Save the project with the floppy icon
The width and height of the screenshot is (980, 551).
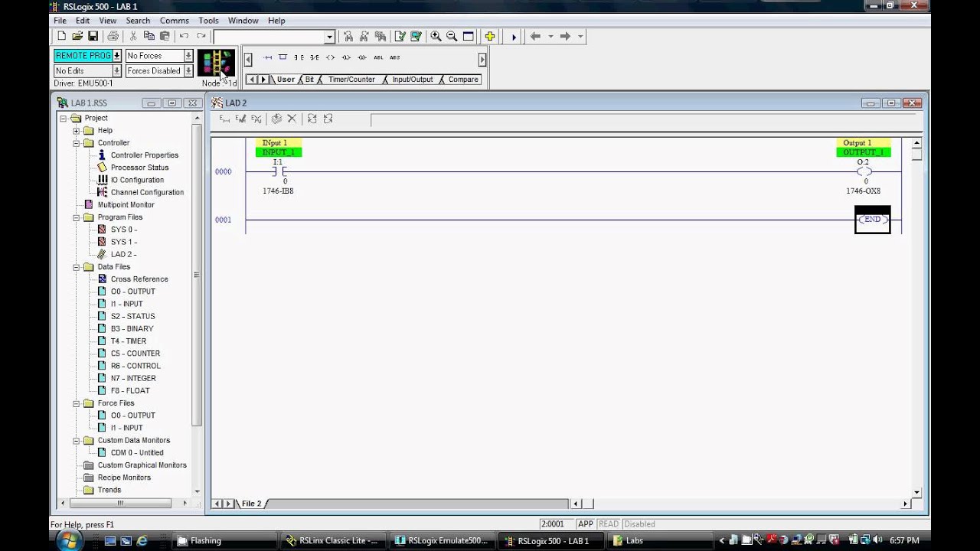click(93, 36)
